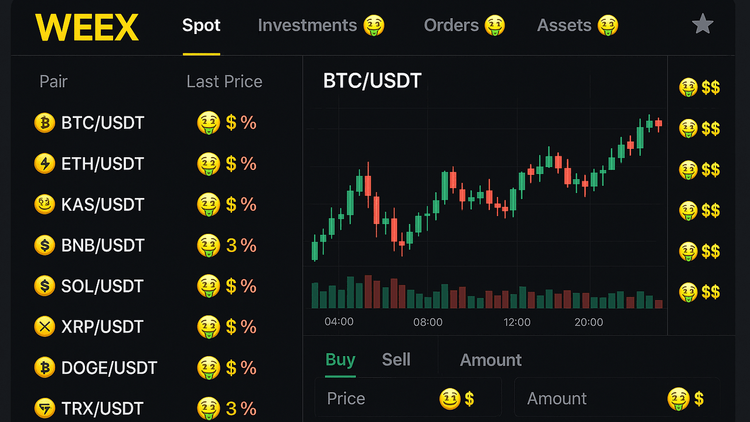Select the Buy tab

pos(340,360)
